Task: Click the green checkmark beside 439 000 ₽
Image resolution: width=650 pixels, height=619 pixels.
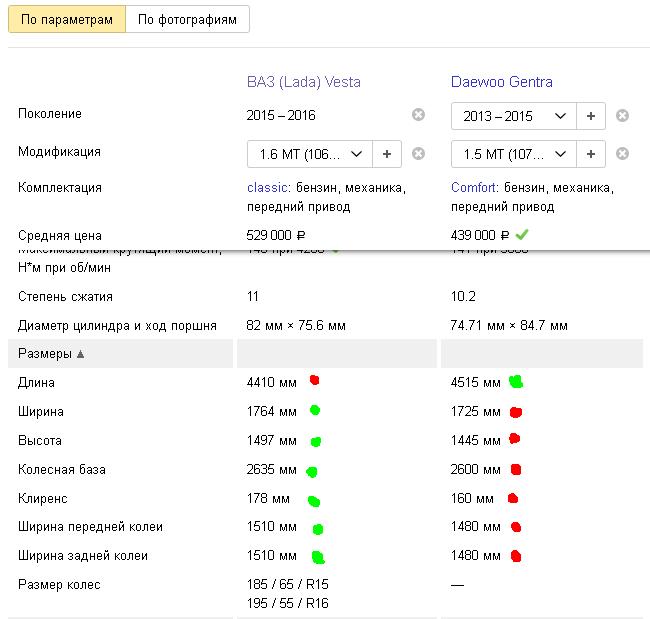Action: 522,235
